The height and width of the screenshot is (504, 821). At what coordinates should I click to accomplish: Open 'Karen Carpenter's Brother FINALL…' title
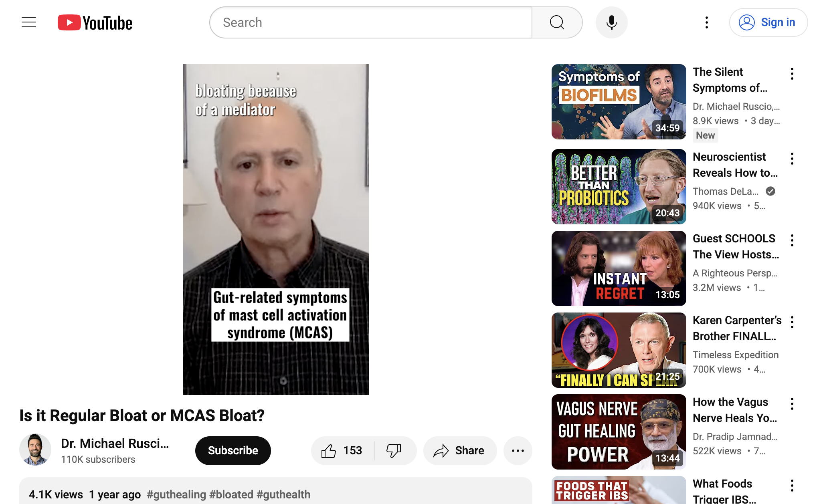point(737,328)
